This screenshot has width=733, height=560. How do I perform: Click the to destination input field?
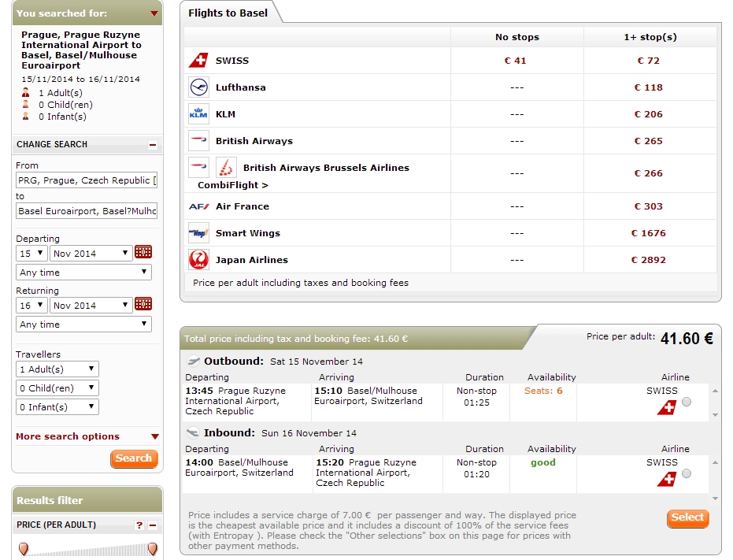(x=87, y=211)
